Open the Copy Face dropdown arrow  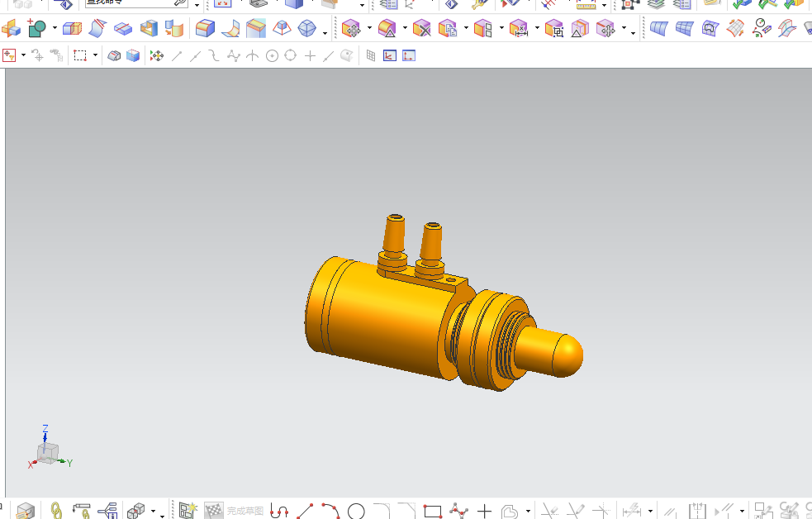point(466,28)
